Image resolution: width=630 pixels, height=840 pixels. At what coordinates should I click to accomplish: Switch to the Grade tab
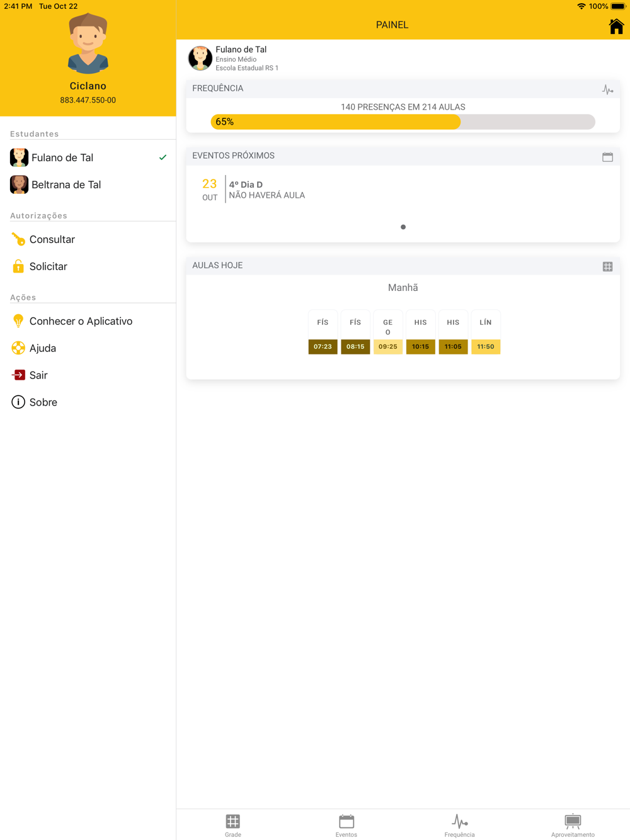click(233, 825)
